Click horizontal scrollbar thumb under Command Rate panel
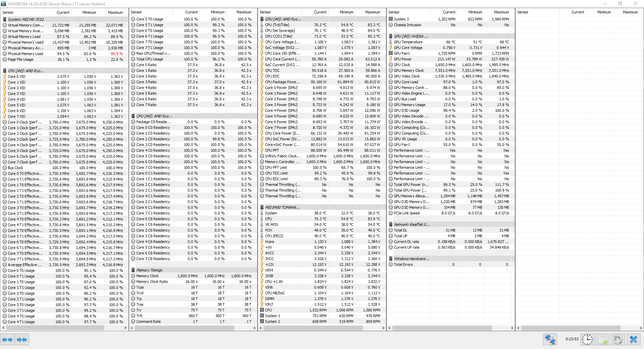The width and height of the screenshot is (644, 349). point(184,328)
